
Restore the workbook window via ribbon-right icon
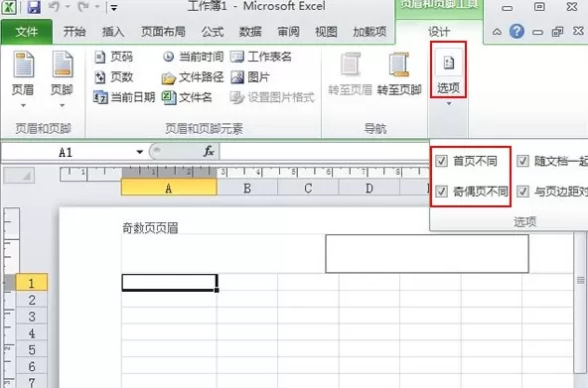tap(557, 32)
